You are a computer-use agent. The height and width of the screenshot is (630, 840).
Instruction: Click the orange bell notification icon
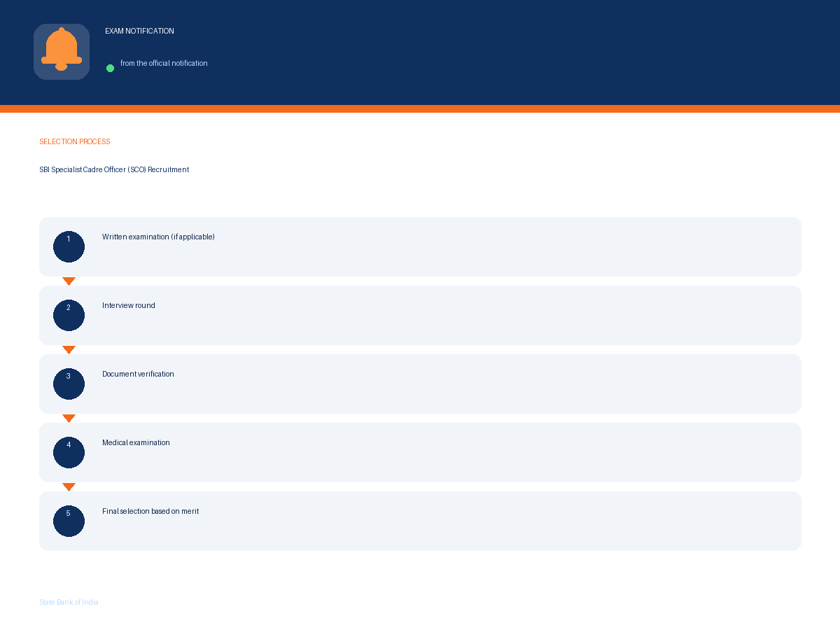click(x=62, y=50)
